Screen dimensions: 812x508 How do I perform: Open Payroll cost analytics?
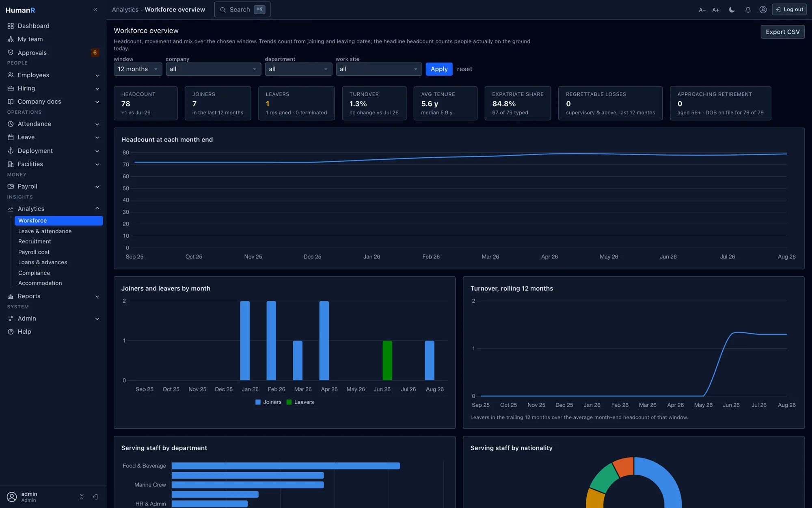click(34, 252)
